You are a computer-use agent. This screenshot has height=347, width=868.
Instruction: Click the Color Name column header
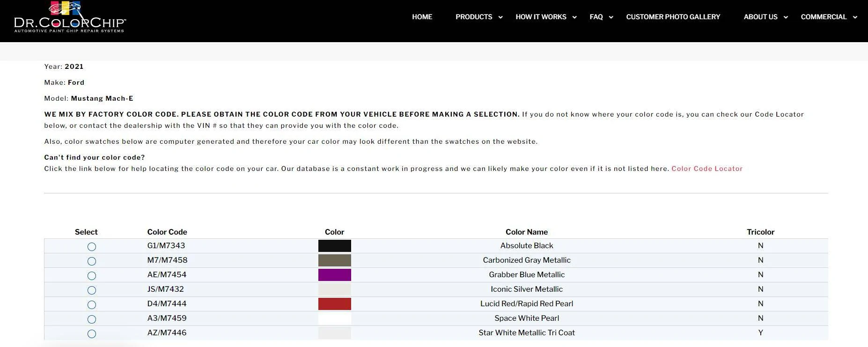tap(527, 232)
